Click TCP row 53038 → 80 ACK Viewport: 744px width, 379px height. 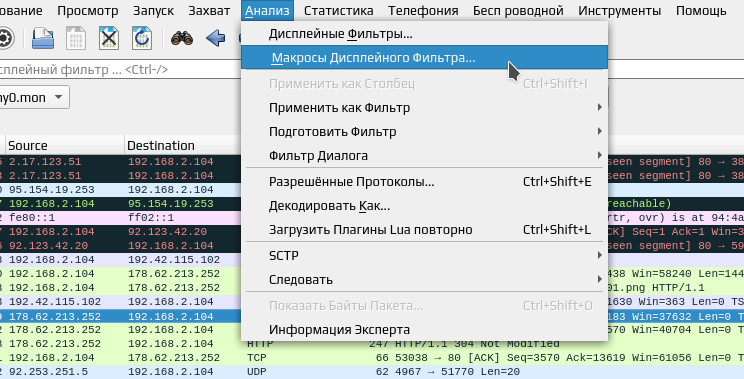tap(372, 358)
